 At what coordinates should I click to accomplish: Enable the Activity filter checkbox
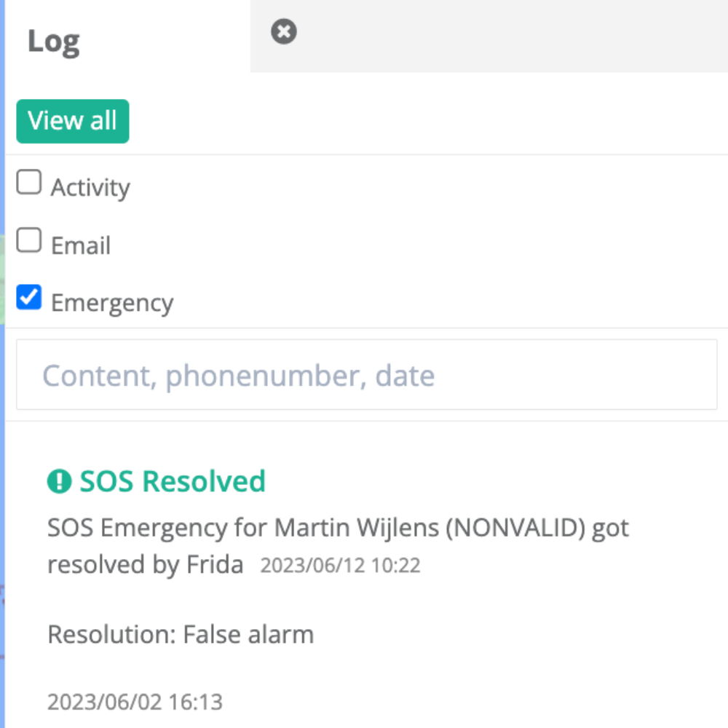(x=28, y=183)
